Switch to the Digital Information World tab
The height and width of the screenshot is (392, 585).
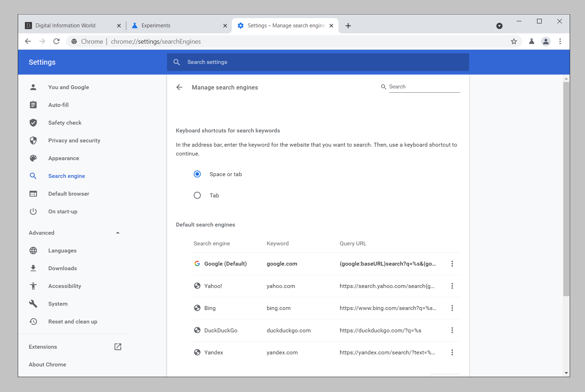coord(73,26)
